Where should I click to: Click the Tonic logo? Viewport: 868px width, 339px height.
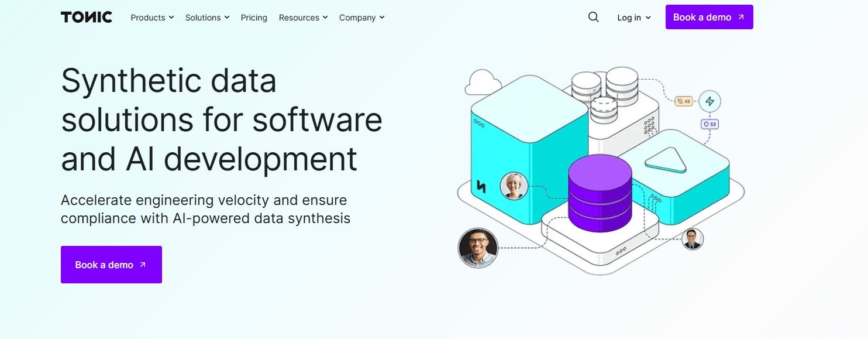[x=86, y=17]
